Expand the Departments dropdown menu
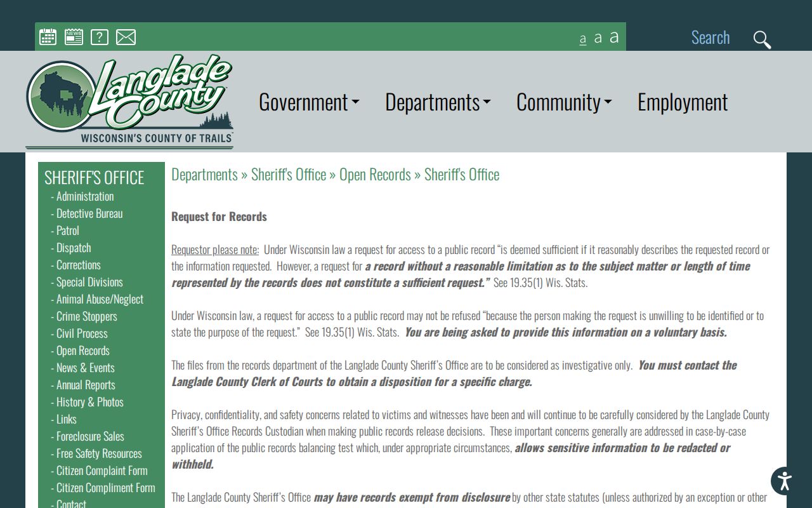This screenshot has width=812, height=508. click(438, 102)
